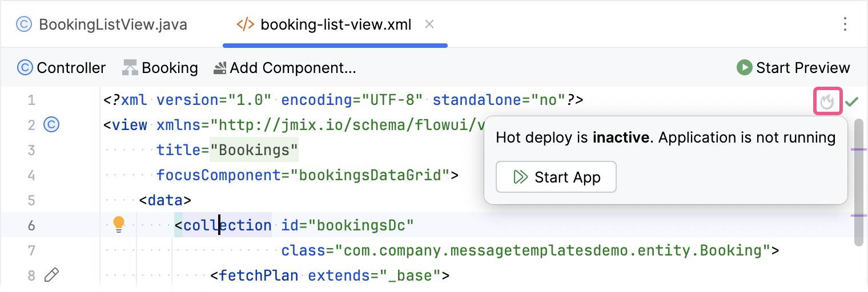
Task: Navigate to Controller from the toolbar
Action: (x=62, y=68)
